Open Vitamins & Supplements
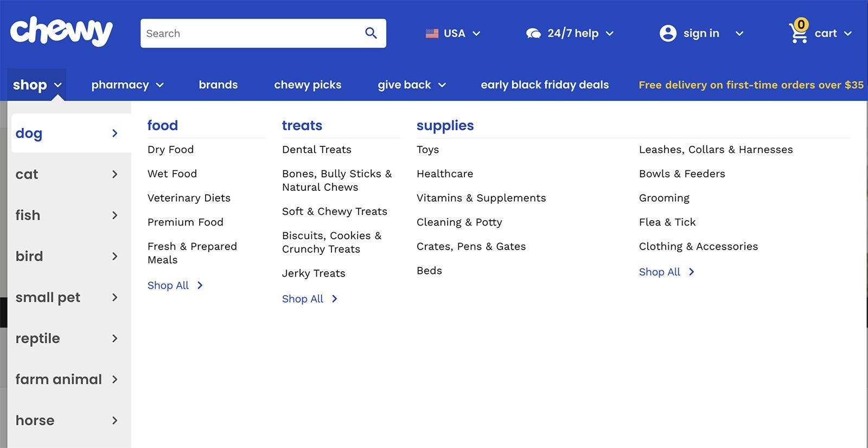868x448 pixels. [x=481, y=198]
